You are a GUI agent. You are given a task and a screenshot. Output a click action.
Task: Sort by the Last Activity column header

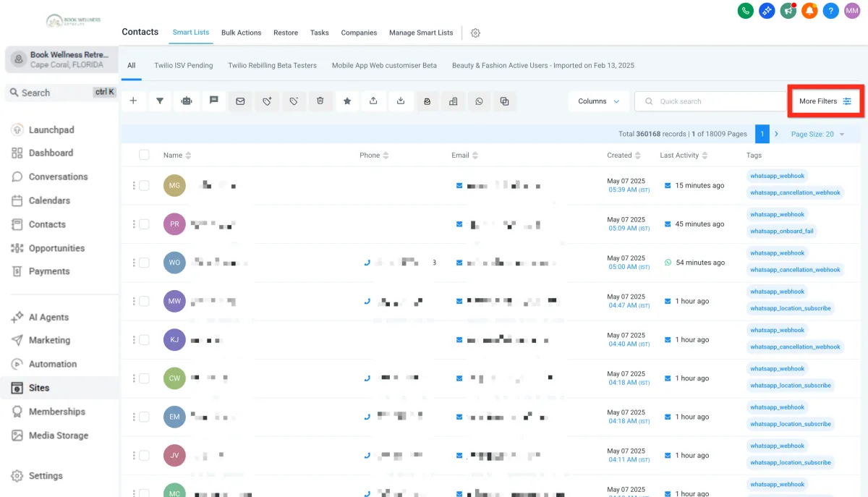pyautogui.click(x=684, y=156)
